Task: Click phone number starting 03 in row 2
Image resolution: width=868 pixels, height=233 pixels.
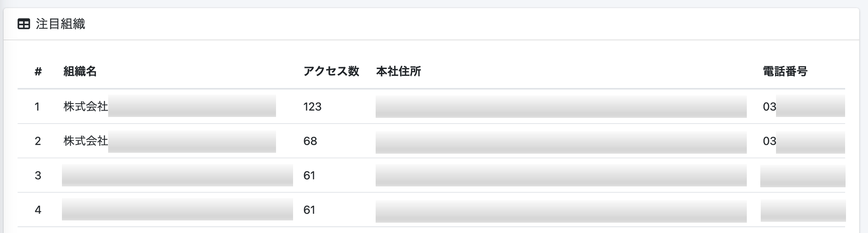Action: point(804,141)
